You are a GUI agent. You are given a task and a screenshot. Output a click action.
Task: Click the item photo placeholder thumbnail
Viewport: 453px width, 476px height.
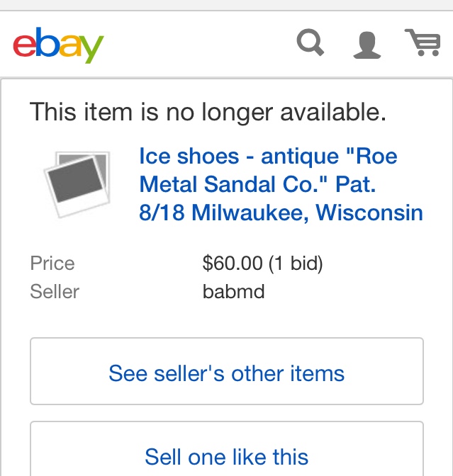[x=77, y=183]
